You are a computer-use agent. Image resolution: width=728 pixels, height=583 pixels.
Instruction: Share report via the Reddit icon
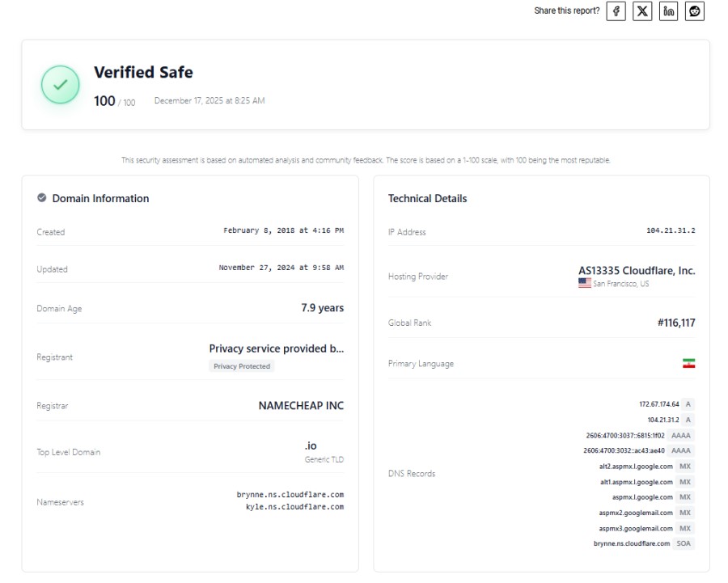click(x=695, y=11)
